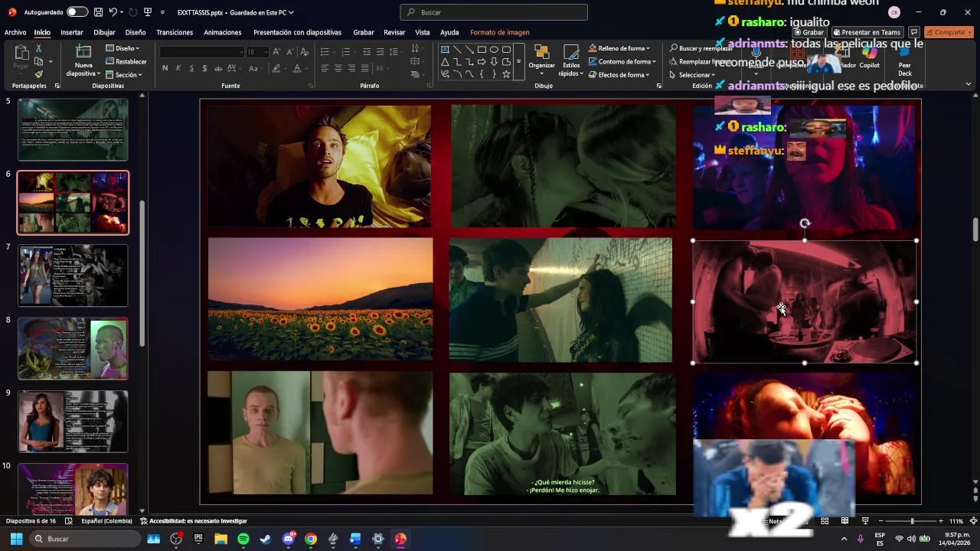Select the star shape in gallery

click(506, 74)
